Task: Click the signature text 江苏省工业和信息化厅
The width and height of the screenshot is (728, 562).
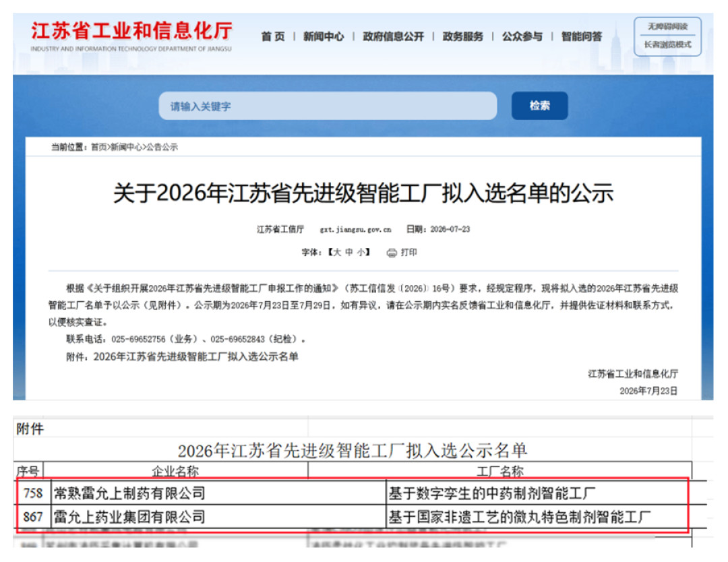Action: coord(633,374)
